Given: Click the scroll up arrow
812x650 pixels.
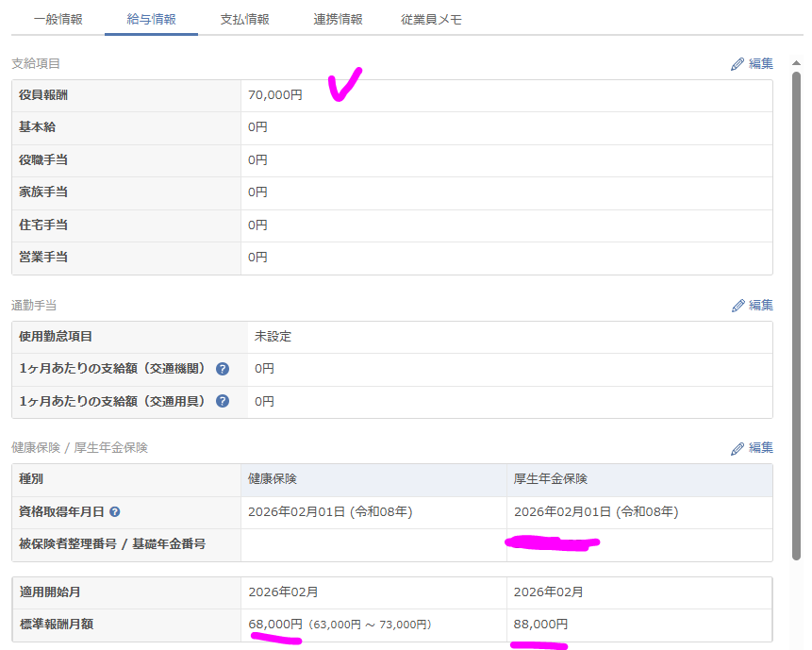Looking at the screenshot, I should tap(796, 62).
